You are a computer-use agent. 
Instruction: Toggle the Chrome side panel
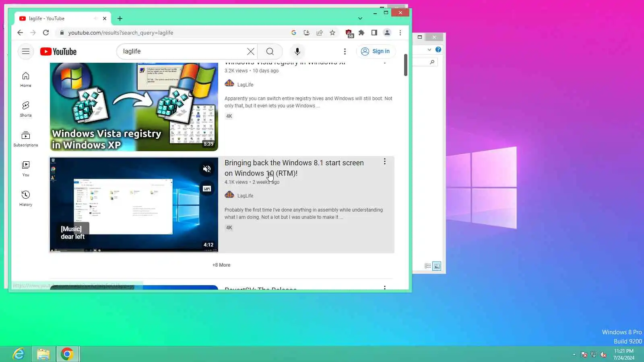374,33
